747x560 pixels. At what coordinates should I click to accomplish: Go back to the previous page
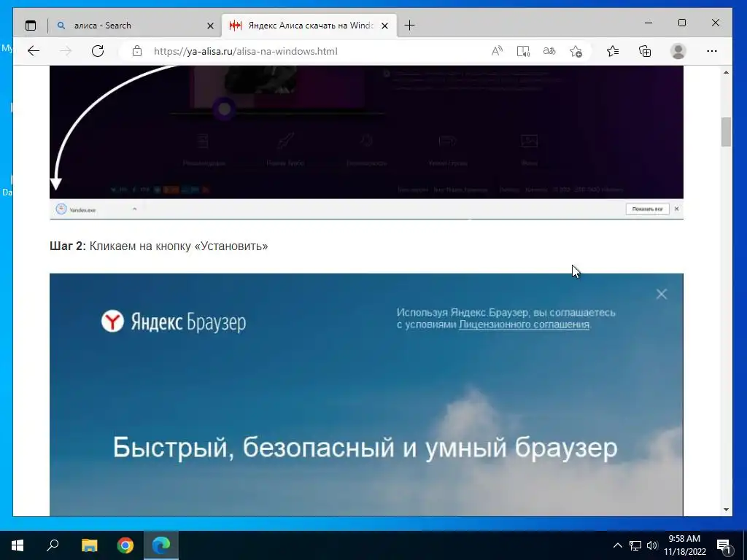pos(34,51)
